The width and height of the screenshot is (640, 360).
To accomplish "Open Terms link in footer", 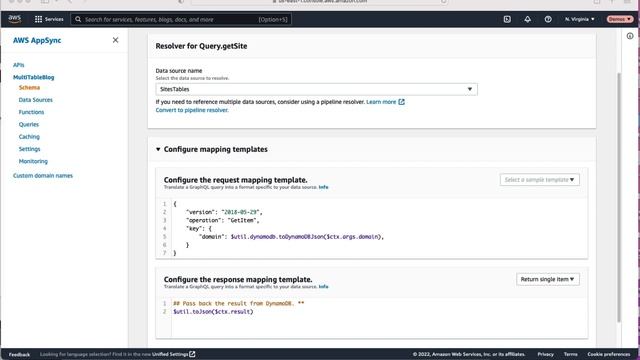I will tap(571, 354).
